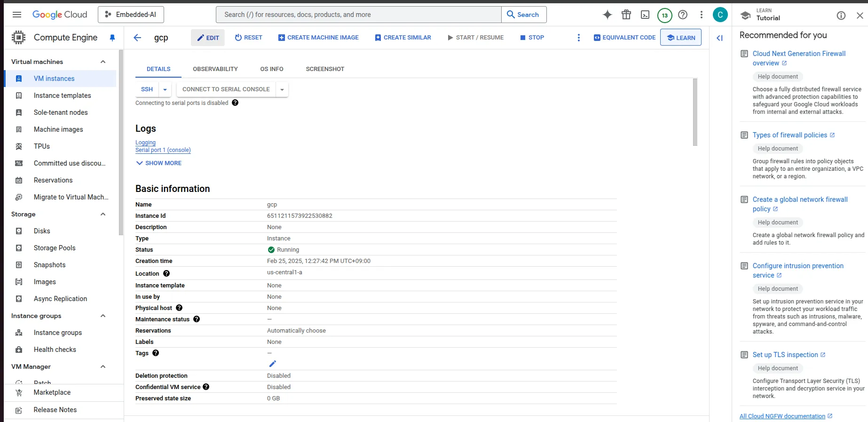Activate Cloud Shell terminal icon

point(645,15)
